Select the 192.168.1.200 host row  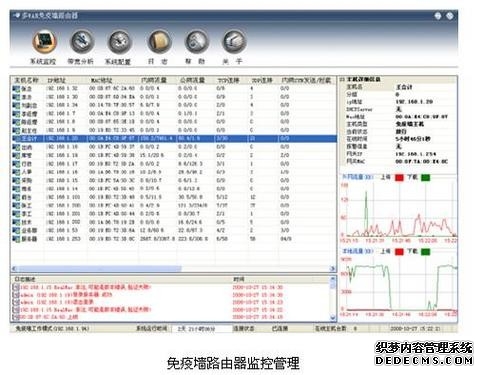173,206
